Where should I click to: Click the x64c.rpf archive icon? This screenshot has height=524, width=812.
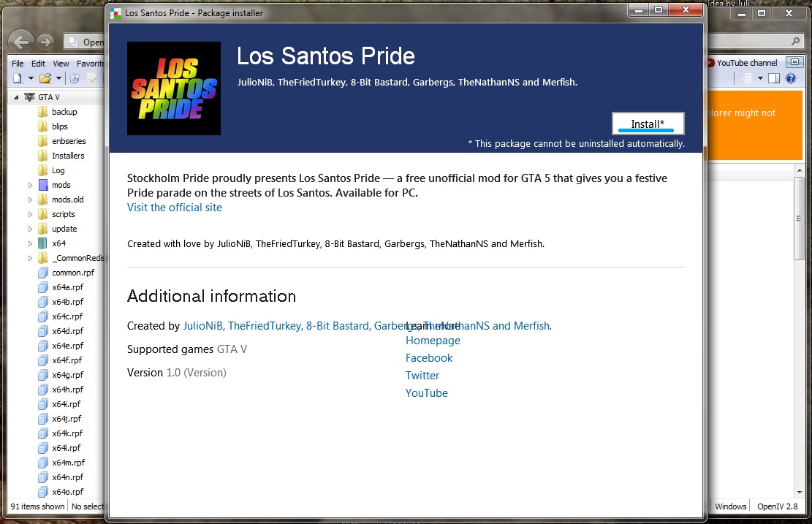(x=43, y=316)
